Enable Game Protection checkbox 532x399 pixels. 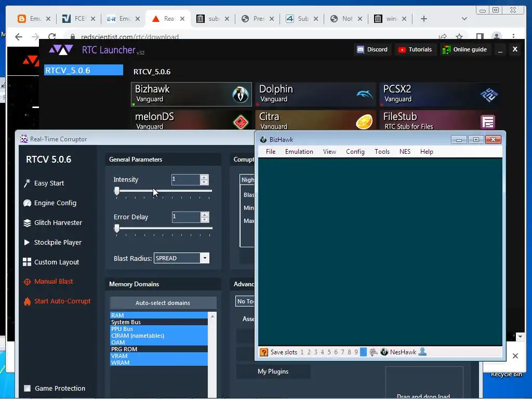(28, 388)
